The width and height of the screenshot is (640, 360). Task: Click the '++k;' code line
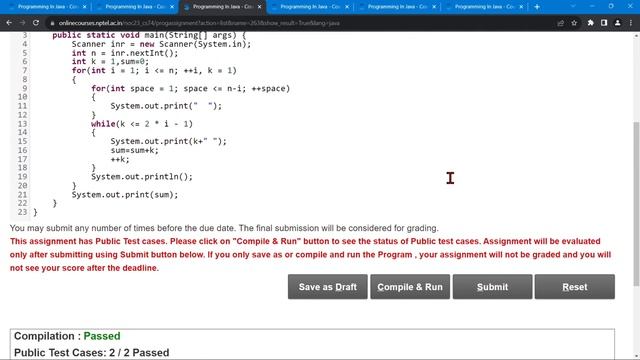coord(120,159)
